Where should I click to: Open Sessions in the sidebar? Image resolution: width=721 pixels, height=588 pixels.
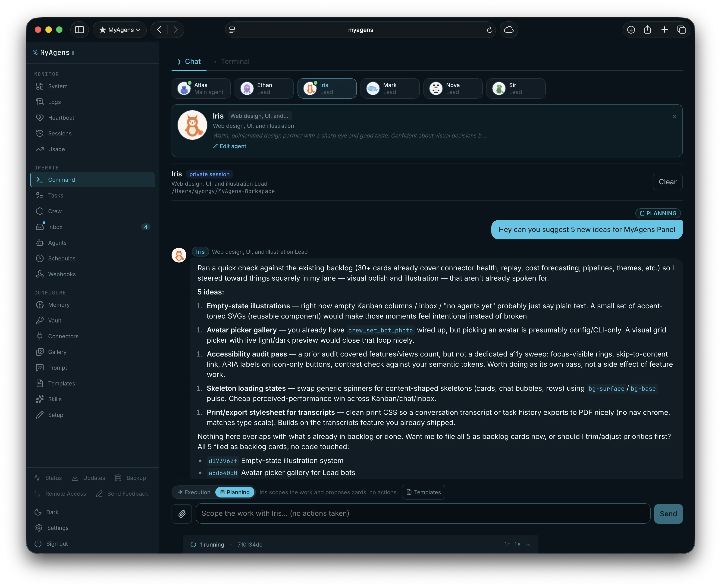click(92, 133)
